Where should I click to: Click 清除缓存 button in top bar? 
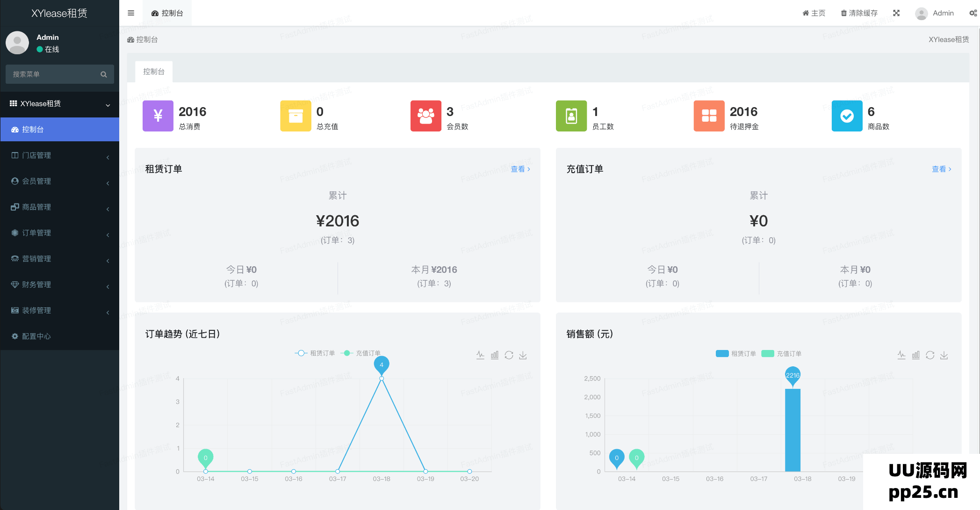tap(859, 13)
